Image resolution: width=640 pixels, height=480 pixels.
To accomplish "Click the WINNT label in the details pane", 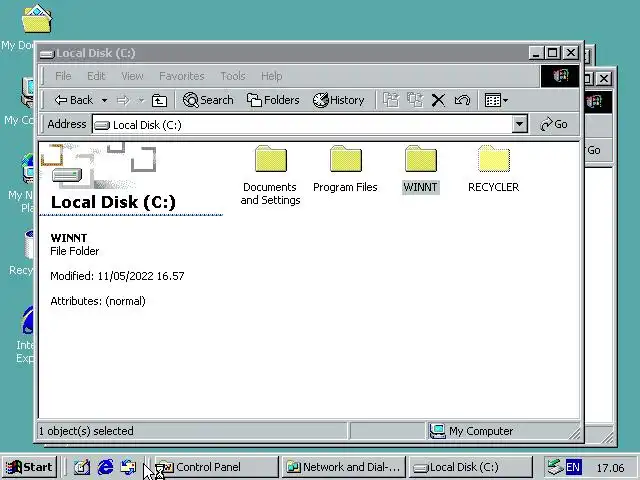I will click(x=69, y=238).
